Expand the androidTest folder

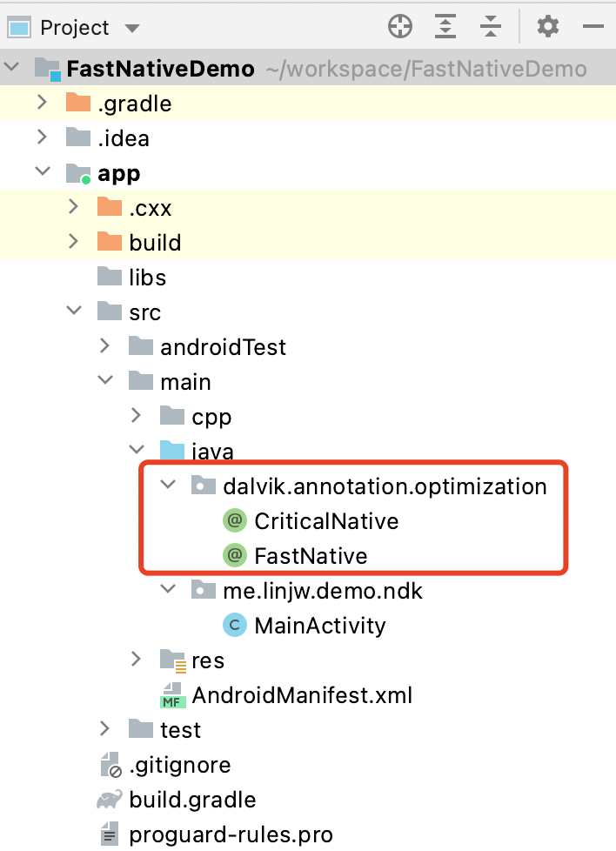point(104,347)
